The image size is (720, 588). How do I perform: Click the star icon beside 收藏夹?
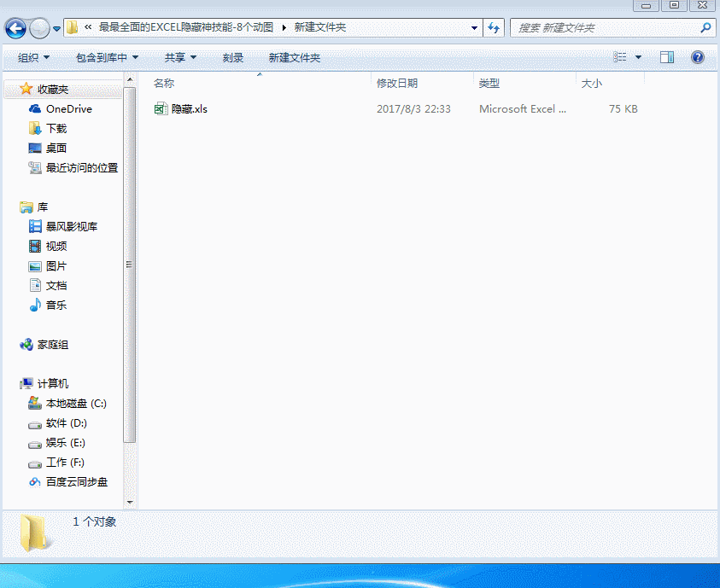click(x=26, y=89)
